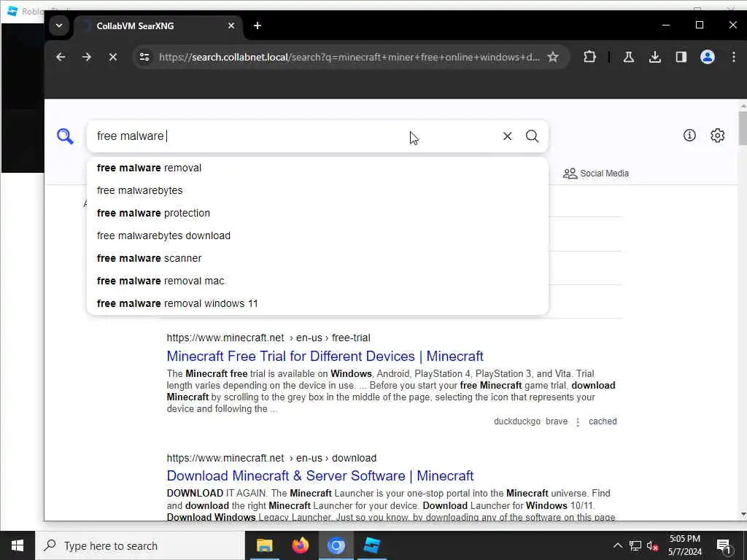Viewport: 747px width, 560px height.
Task: Select CollabVM SearXNG tab
Action: tap(158, 26)
